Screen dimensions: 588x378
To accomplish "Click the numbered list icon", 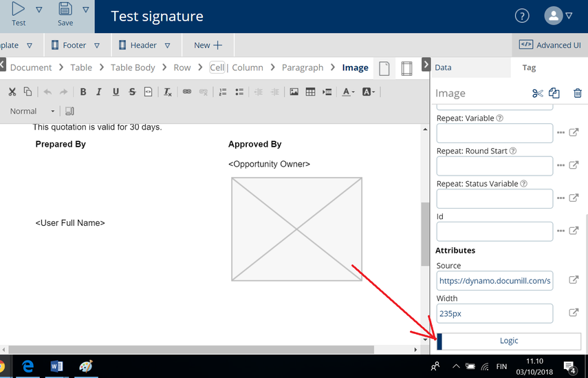I will (223, 92).
